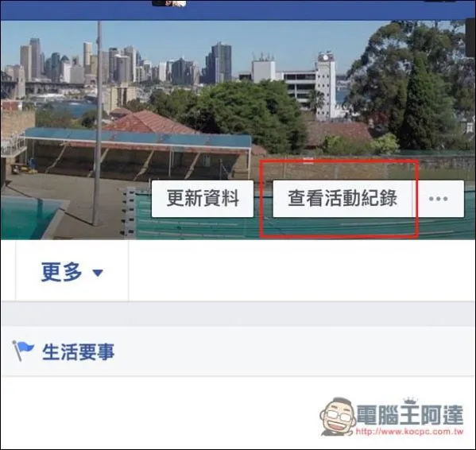Viewport: 476px width, 450px height.
Task: Open 查看活動紀錄 activity log
Action: [342, 199]
